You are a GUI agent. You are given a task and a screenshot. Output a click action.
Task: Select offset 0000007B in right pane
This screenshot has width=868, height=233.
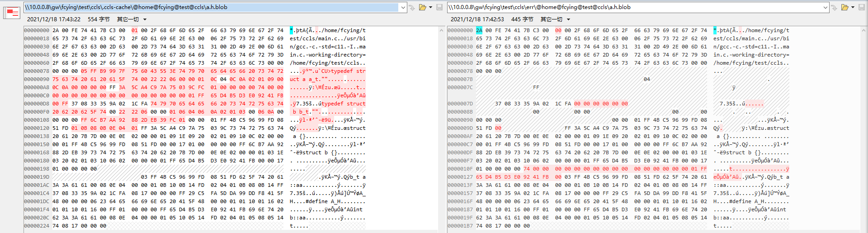[x=460, y=79]
